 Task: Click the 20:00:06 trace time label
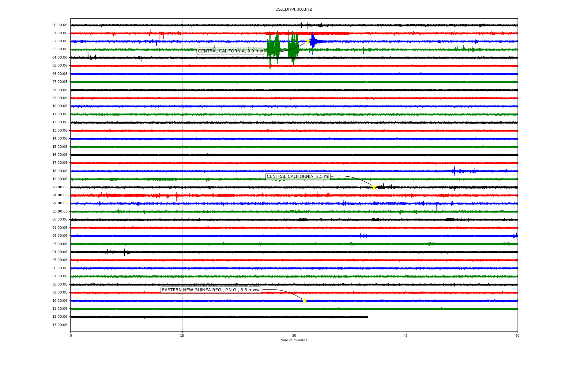click(60, 187)
